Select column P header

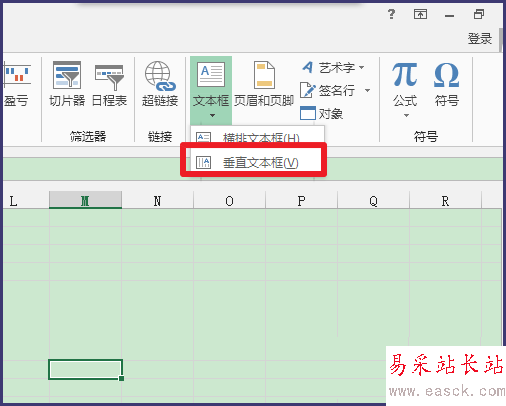[301, 201]
